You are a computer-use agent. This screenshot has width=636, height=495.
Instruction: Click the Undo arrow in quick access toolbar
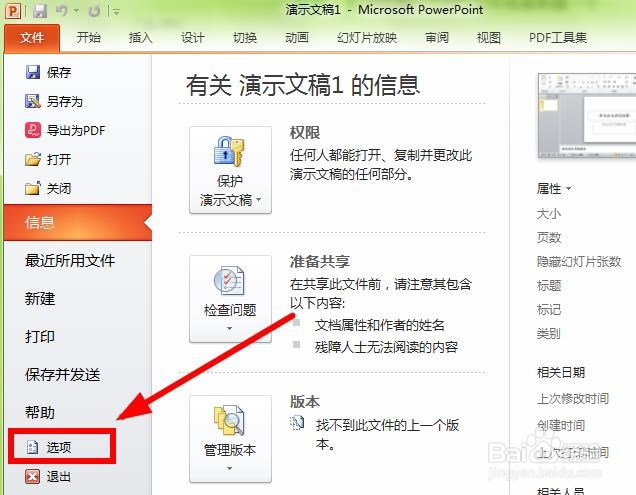click(62, 11)
